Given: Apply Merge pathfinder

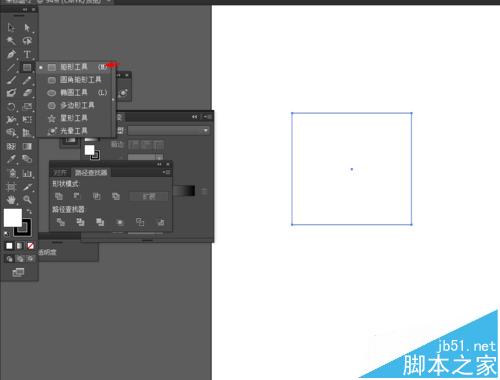Looking at the screenshot, I should [100, 222].
